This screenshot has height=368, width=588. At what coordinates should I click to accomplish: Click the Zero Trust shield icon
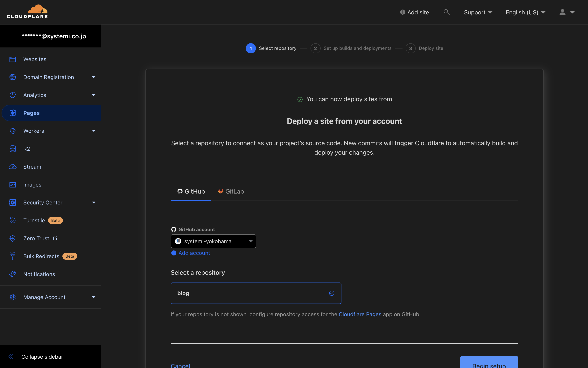click(13, 238)
